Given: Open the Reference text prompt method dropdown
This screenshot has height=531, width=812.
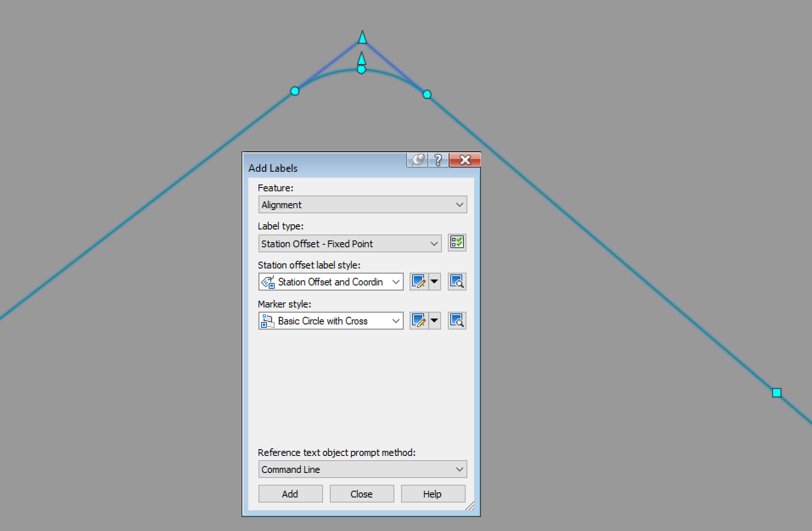Looking at the screenshot, I should click(x=459, y=469).
